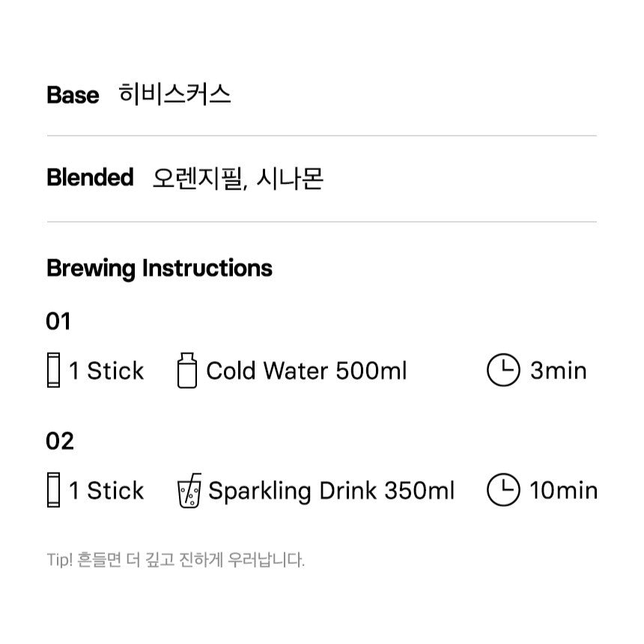The height and width of the screenshot is (644, 644).
Task: Click the step number 01
Action: 58,321
